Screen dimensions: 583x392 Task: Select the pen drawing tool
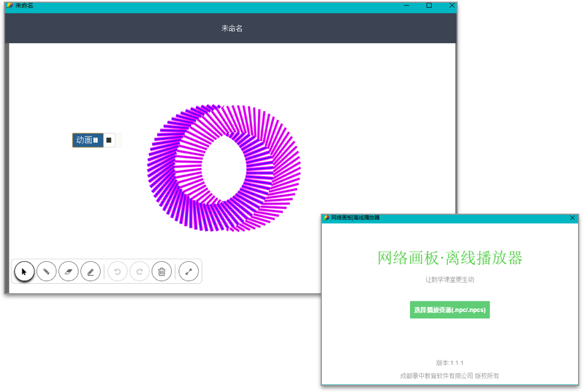[46, 271]
